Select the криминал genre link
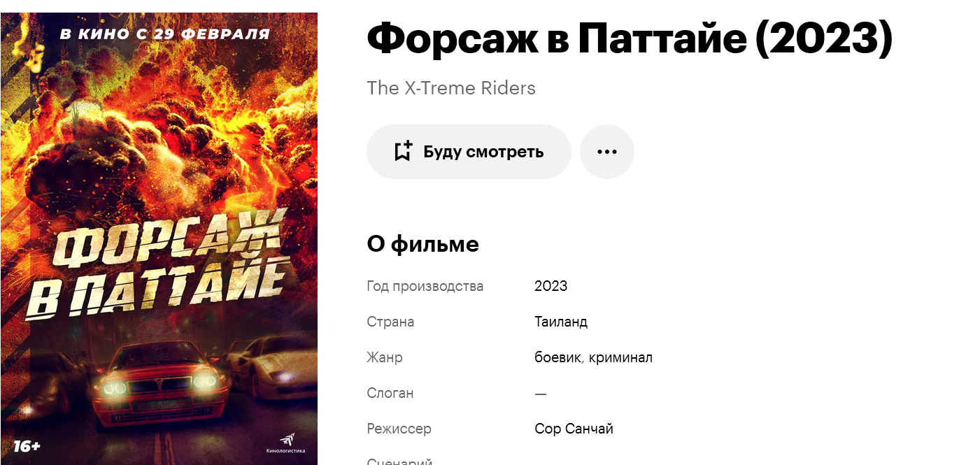The image size is (980, 465). 620,357
